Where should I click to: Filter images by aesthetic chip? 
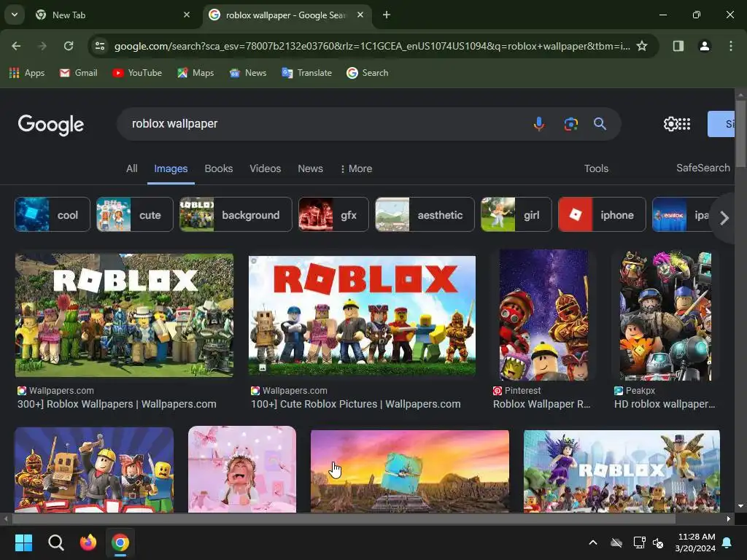[x=425, y=215]
